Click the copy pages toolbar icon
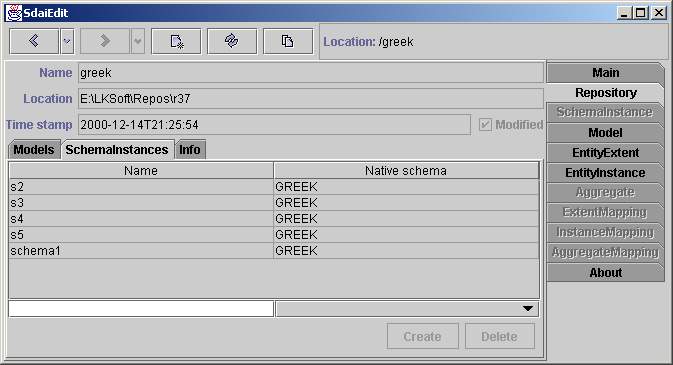The image size is (673, 365). (288, 41)
